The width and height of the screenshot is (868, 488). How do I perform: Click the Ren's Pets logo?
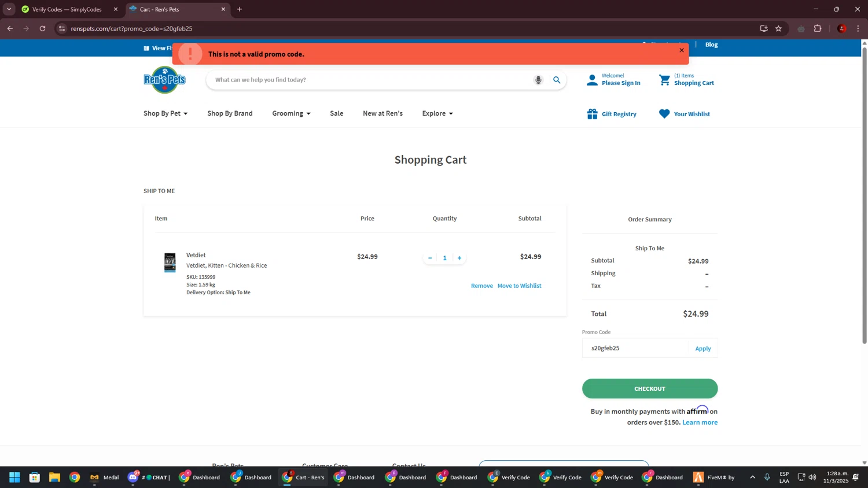pyautogui.click(x=164, y=80)
